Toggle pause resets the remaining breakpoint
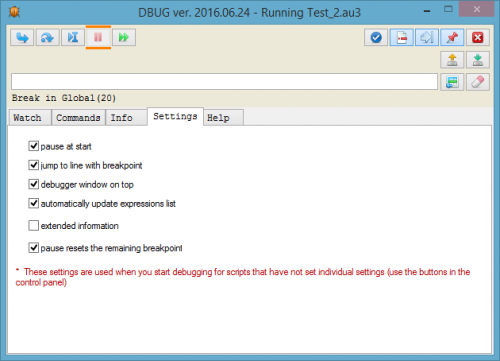The image size is (500, 361). coord(33,248)
